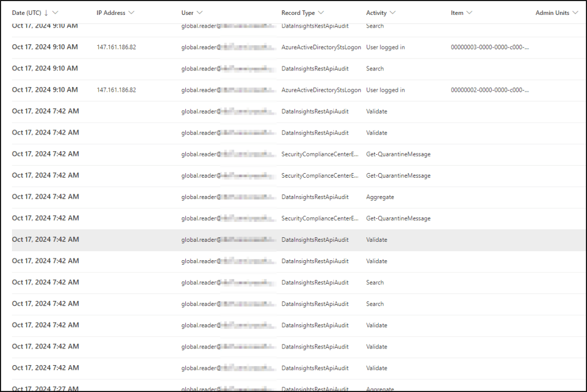Click User logged in for item 00000002
Screen dimensions: 587x392
[385, 90]
